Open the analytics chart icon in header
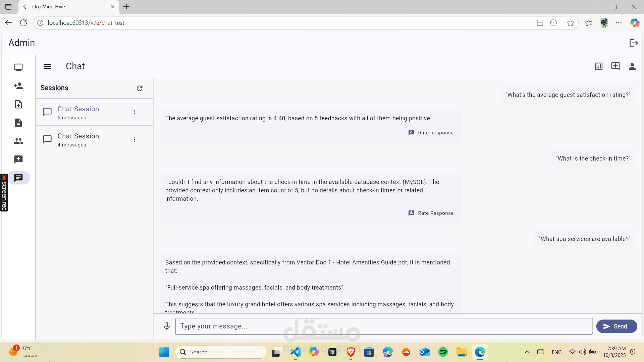This screenshot has height=362, width=644. (x=599, y=66)
